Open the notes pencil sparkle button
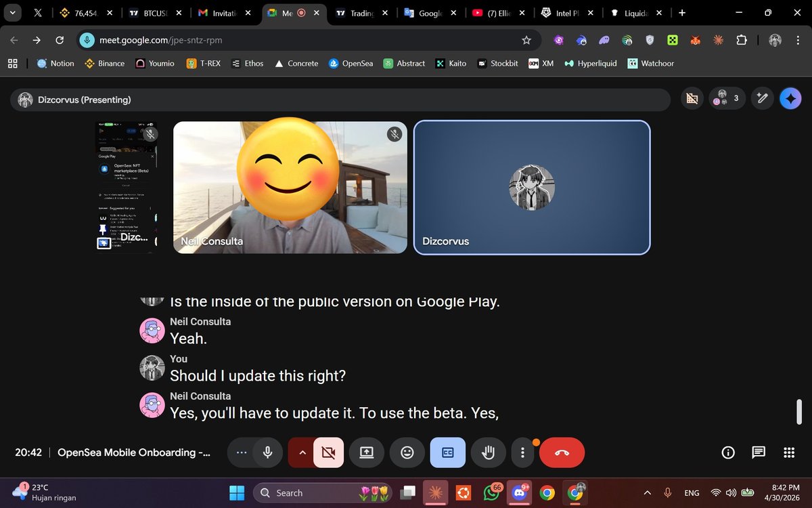Image resolution: width=812 pixels, height=508 pixels. coord(763,99)
